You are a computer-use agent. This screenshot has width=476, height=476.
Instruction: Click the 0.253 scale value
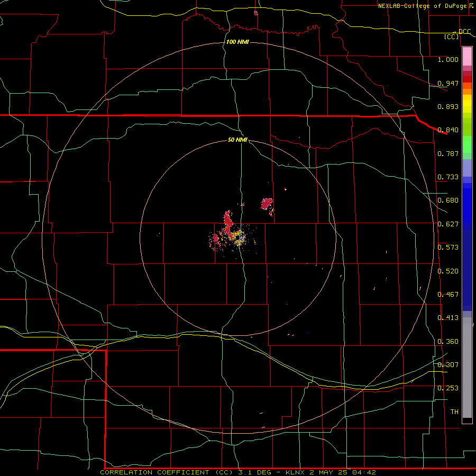click(x=448, y=388)
